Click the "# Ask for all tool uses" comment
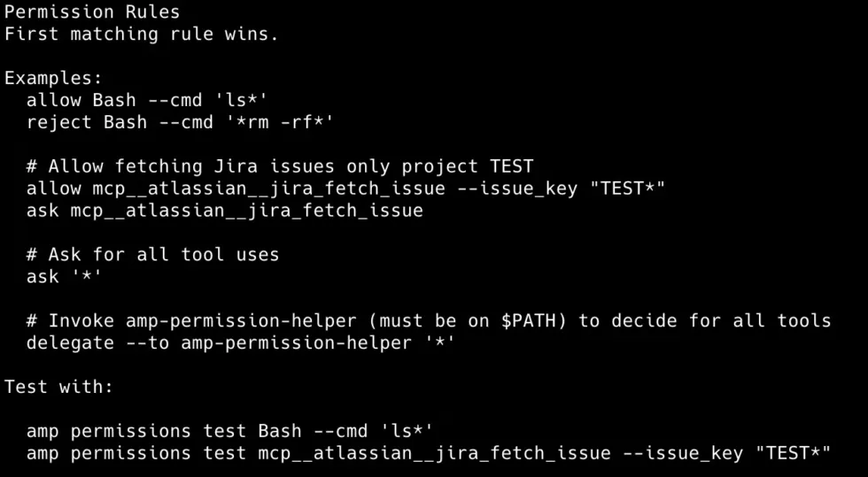Viewport: 868px width, 477px height. click(x=152, y=255)
